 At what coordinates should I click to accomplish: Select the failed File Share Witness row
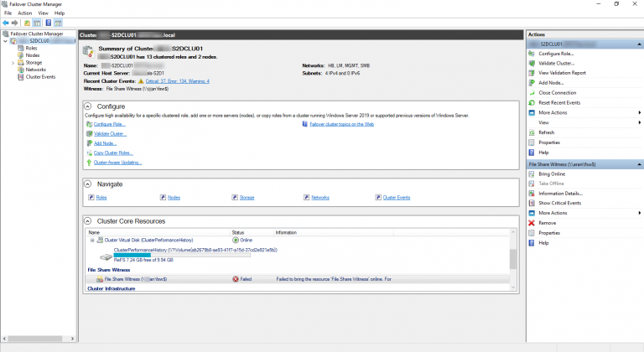click(298, 279)
